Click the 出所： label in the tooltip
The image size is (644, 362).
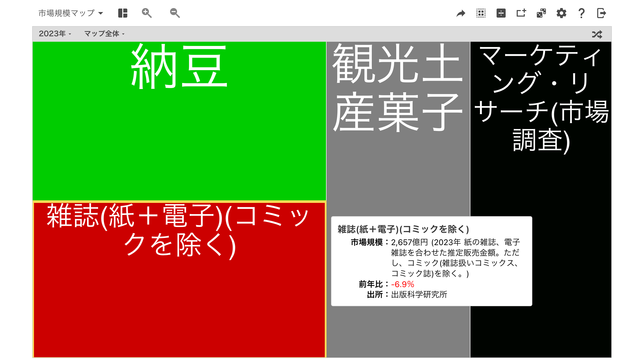tap(378, 294)
